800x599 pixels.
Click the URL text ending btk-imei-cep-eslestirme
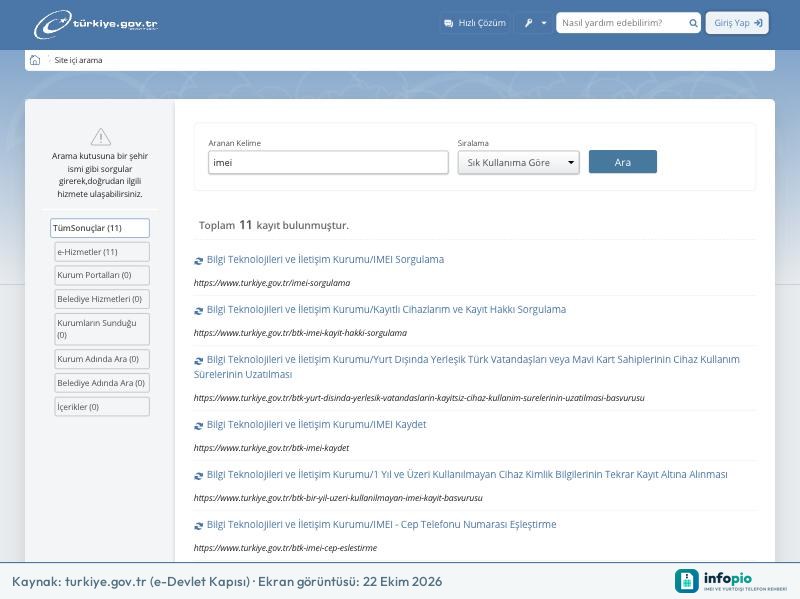(x=285, y=548)
